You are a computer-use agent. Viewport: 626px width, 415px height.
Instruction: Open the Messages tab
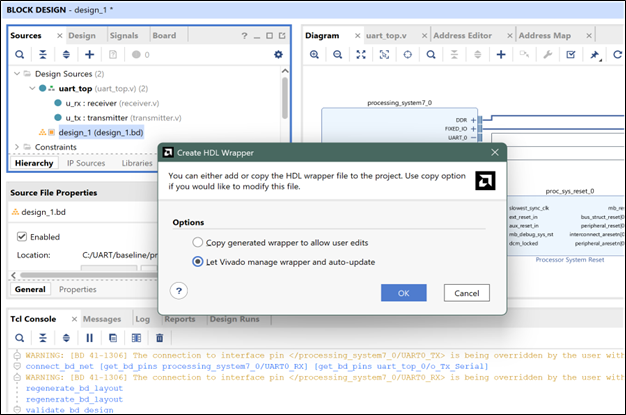pyautogui.click(x=102, y=319)
